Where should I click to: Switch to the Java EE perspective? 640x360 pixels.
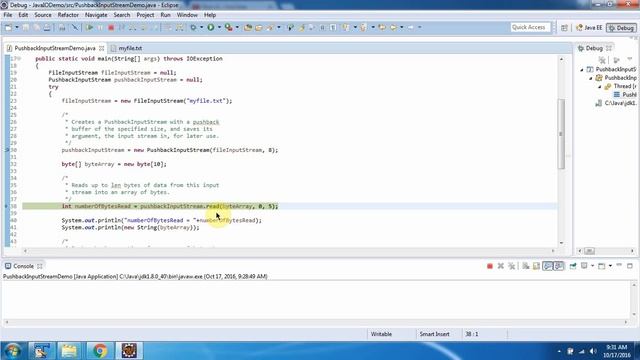(x=589, y=28)
